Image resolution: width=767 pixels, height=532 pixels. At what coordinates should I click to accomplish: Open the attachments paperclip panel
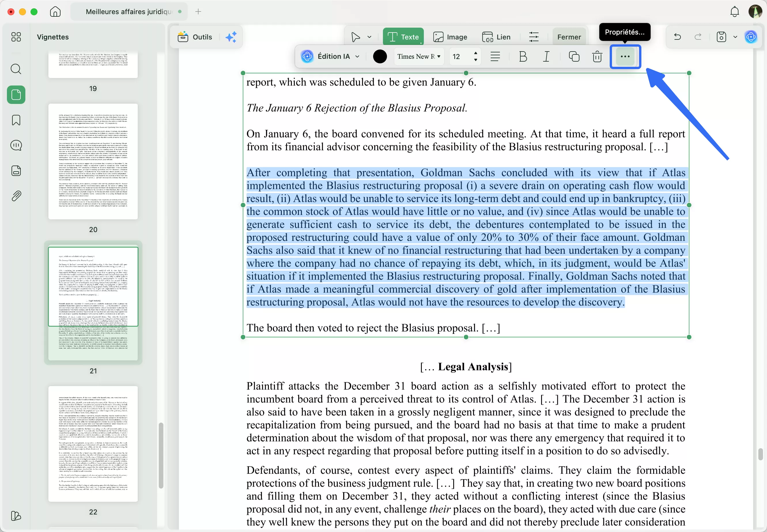coord(16,196)
